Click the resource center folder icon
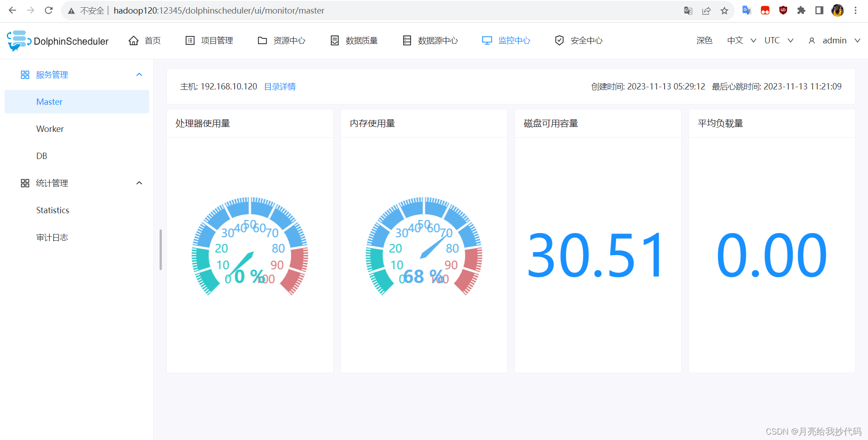 262,41
